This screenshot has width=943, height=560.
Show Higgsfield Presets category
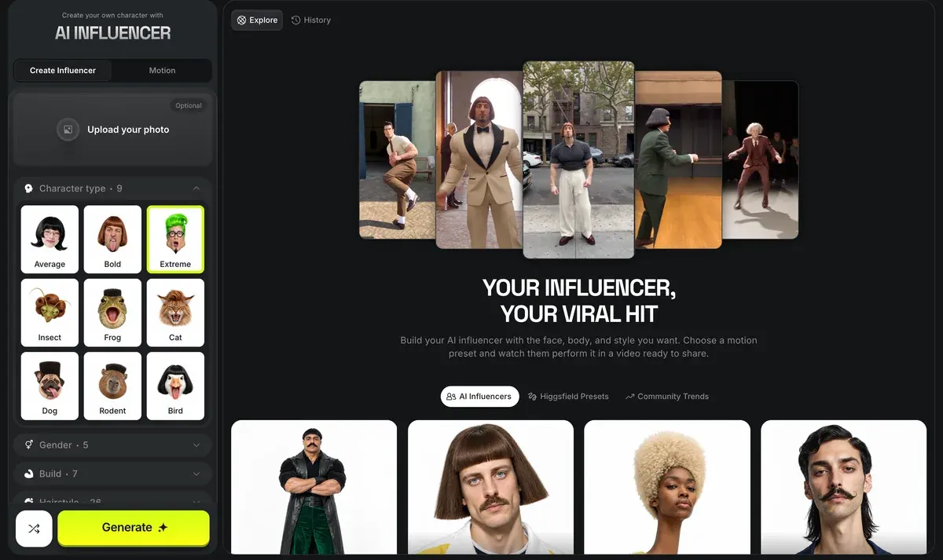coord(568,397)
